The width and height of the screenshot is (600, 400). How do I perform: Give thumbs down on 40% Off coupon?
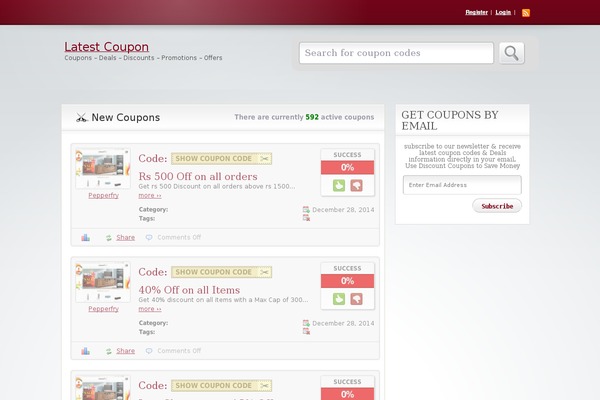[356, 299]
